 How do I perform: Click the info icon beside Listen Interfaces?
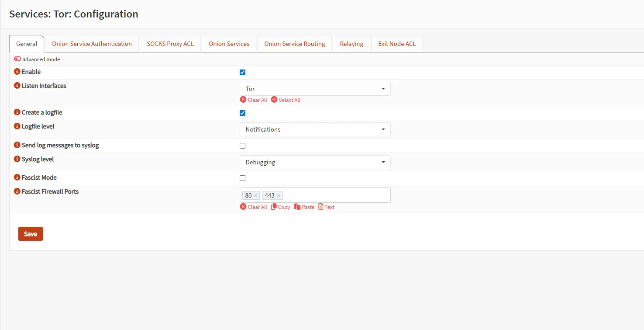pyautogui.click(x=17, y=86)
